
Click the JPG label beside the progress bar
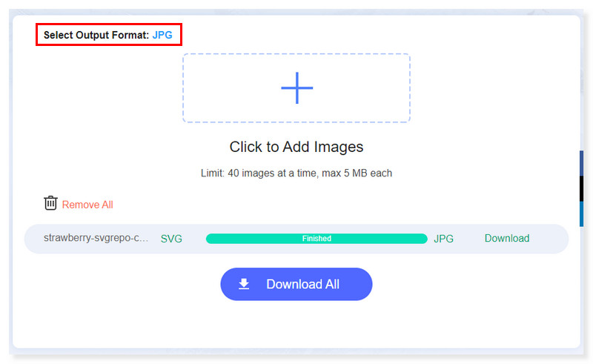click(443, 239)
